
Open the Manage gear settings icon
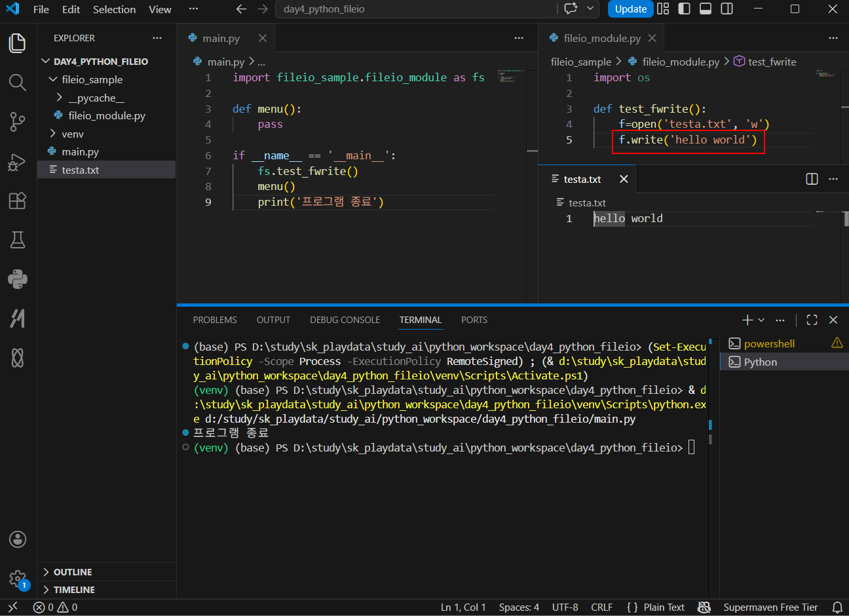tap(18, 579)
